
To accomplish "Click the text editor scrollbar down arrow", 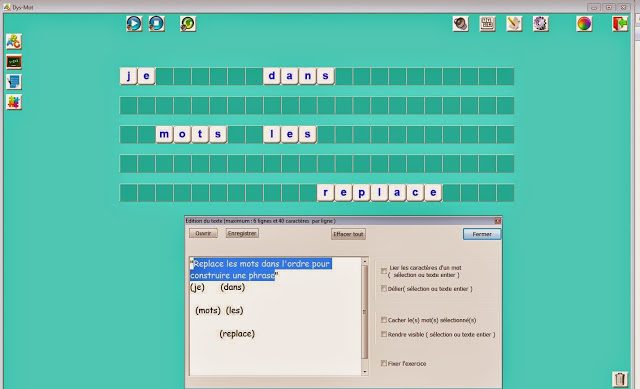I will 365,371.
